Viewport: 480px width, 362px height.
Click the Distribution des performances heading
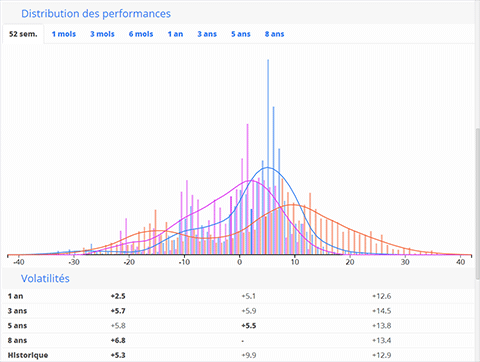[96, 14]
